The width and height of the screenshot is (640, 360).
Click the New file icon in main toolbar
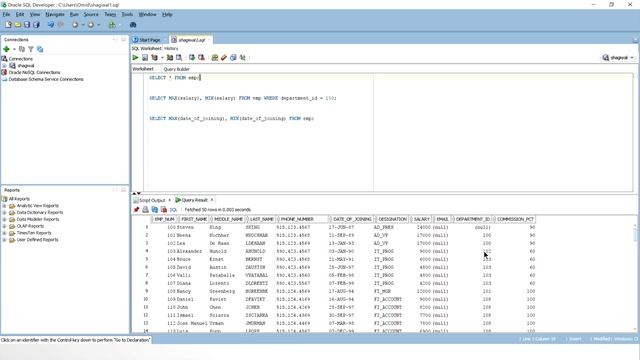pos(9,25)
